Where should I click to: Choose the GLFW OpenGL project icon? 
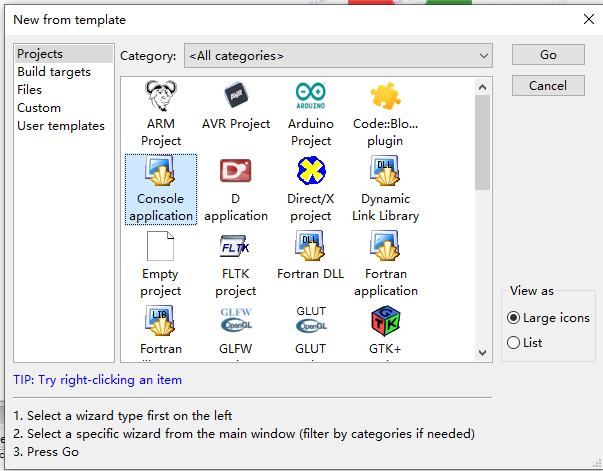click(236, 320)
